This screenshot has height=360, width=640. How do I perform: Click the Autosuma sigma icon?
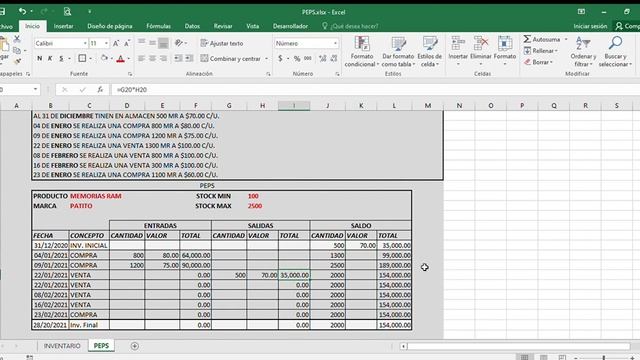point(527,39)
